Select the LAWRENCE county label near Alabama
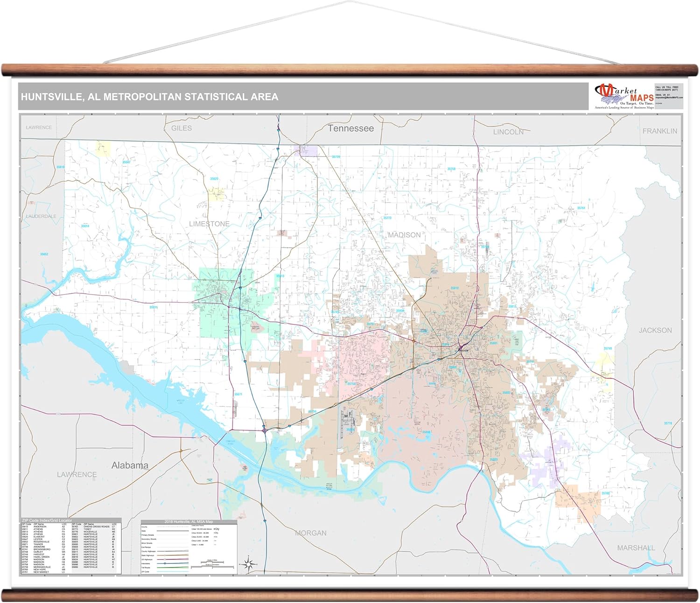Viewport: 700px width, 603px height. tap(77, 475)
